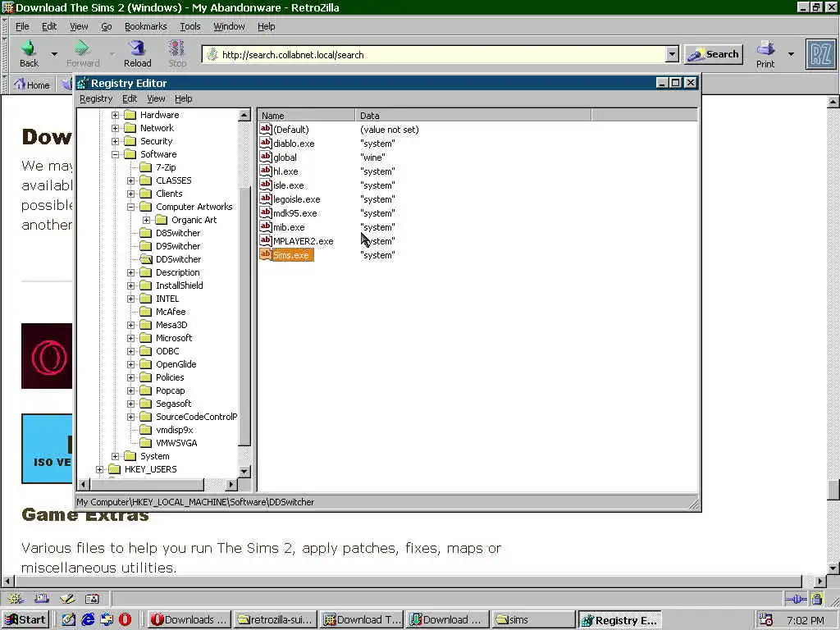Expand the HKEY_USERS root key
840x630 pixels.
coord(99,469)
